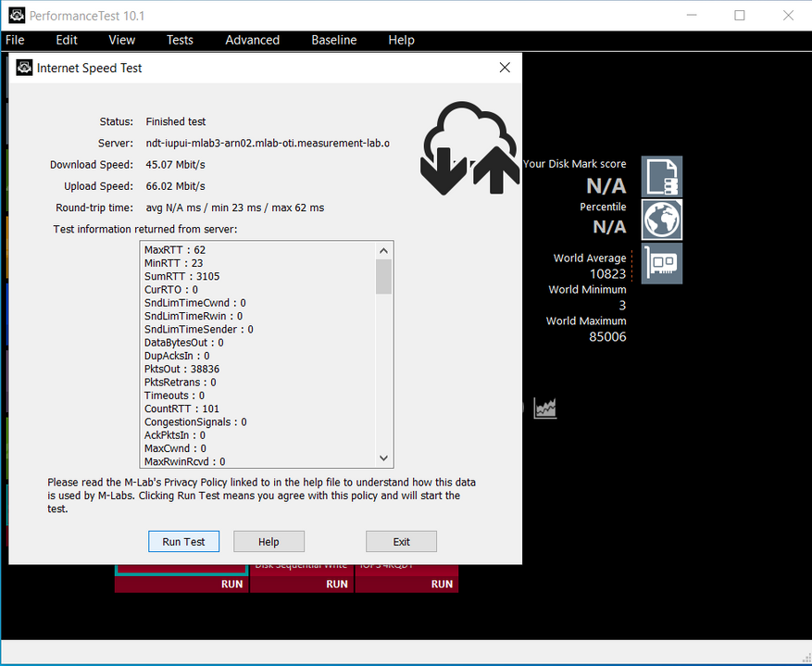
Task: Select the "SndLimTimeSender : 0" line
Action: click(x=199, y=330)
